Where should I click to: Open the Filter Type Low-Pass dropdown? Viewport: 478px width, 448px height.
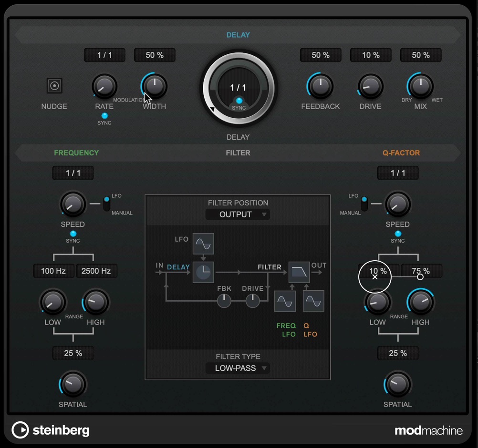[238, 368]
